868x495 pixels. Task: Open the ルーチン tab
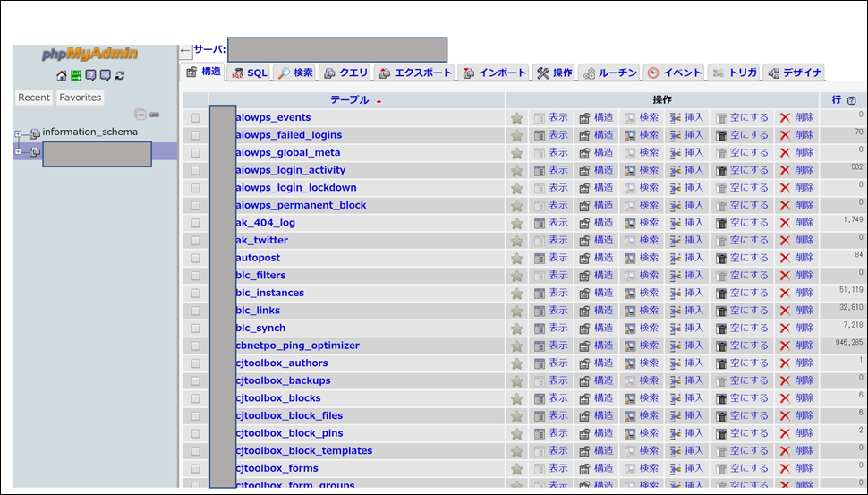point(608,73)
